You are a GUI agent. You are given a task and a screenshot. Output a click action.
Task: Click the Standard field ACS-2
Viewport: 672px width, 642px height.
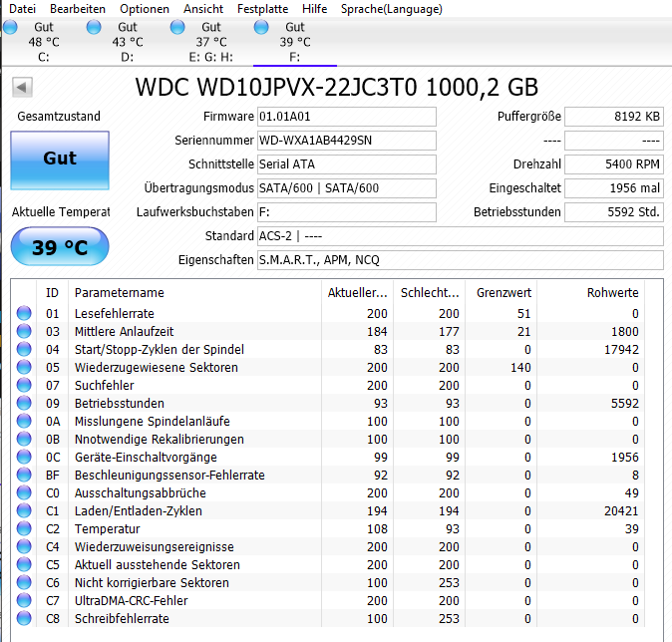click(x=461, y=236)
